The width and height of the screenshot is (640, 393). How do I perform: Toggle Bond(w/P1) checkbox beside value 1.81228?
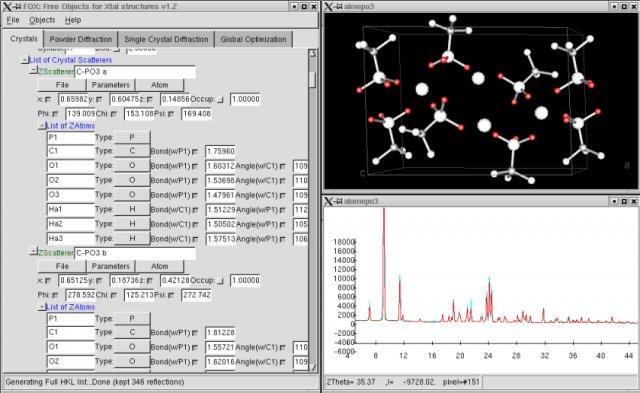click(x=195, y=333)
